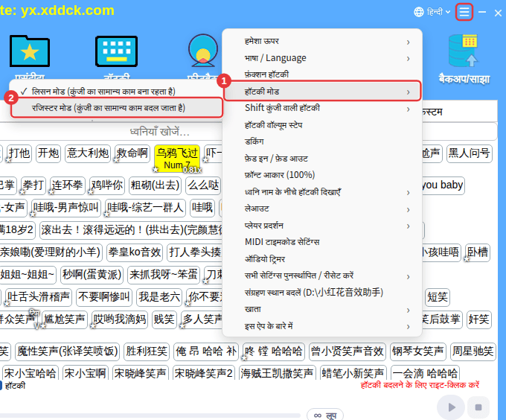
Task: Play the 不要啊惨叫 sound button
Action: 104,297
